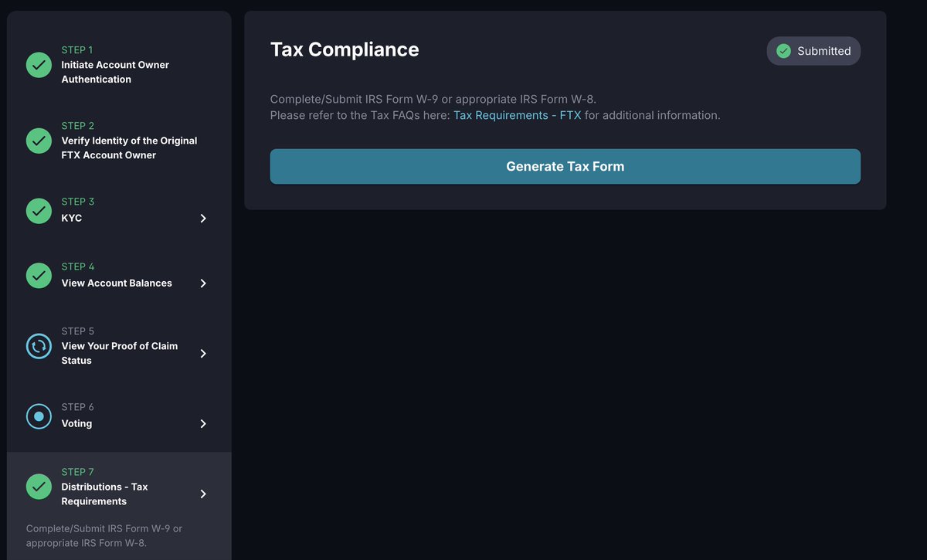Click the Voting step circle icon
This screenshot has height=560, width=927.
point(39,416)
